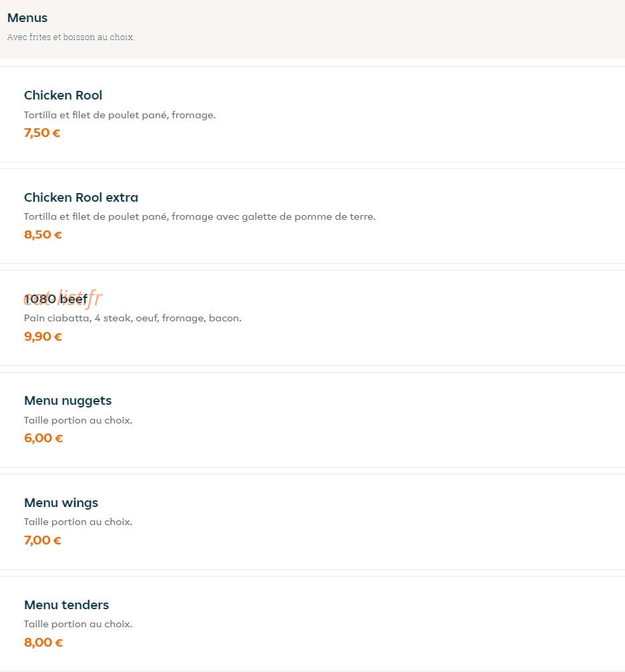Screen dimensions: 625x672
Task: Click the Menus section heading
Action: [x=27, y=17]
